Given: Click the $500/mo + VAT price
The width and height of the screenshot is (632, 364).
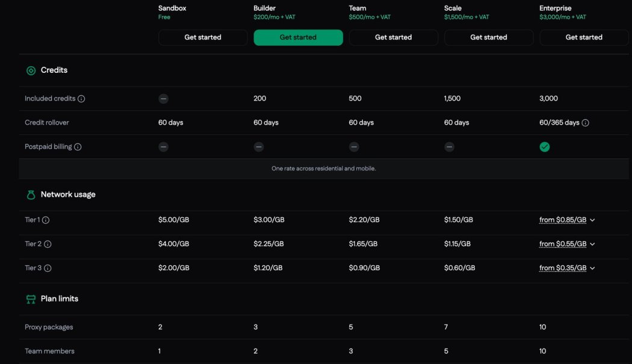Looking at the screenshot, I should (370, 17).
